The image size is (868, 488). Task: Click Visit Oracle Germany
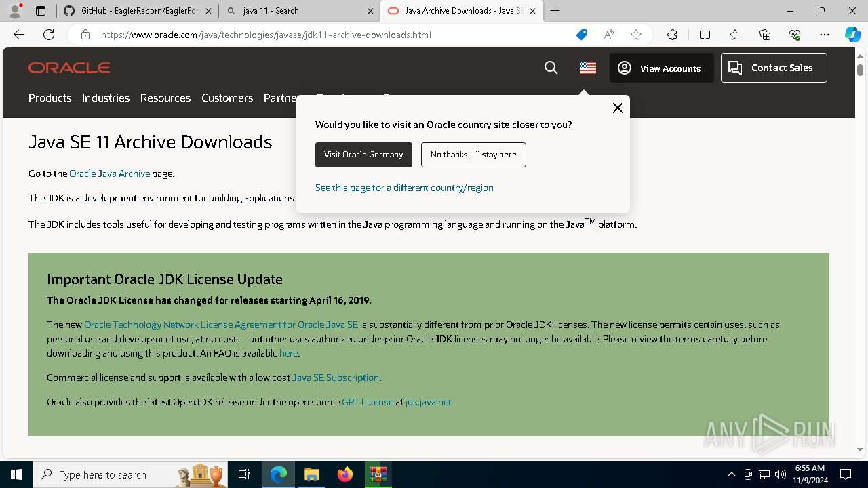[363, 155]
